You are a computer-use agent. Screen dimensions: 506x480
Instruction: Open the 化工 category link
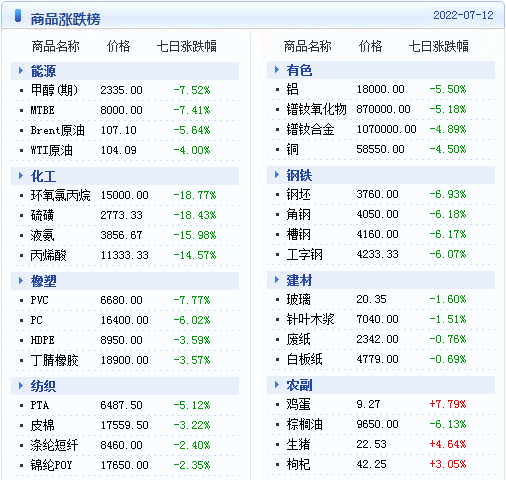tap(43, 176)
